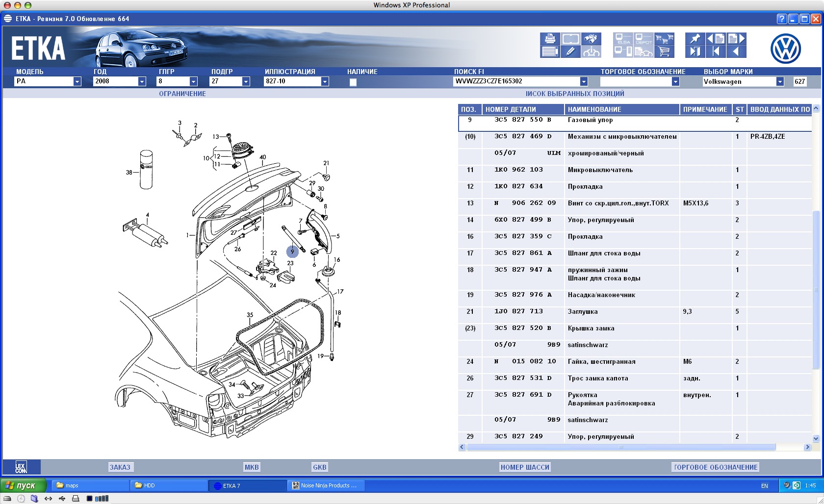Click the pencil edit icon

[570, 51]
